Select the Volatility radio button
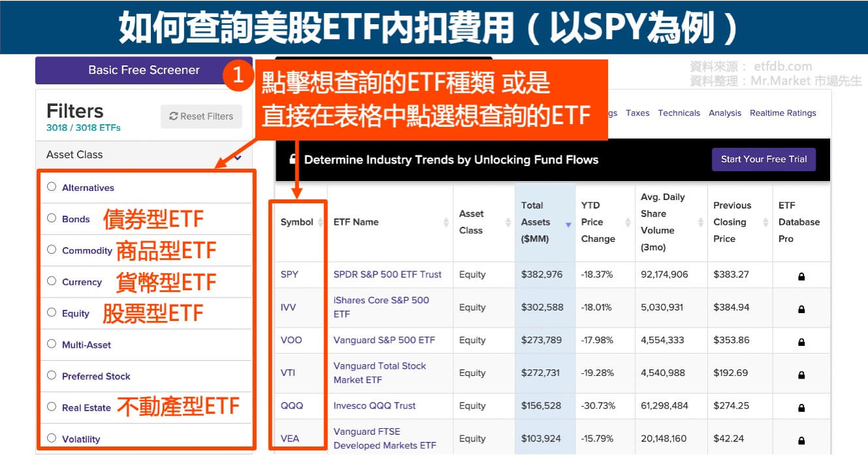868x455 pixels. [x=52, y=437]
